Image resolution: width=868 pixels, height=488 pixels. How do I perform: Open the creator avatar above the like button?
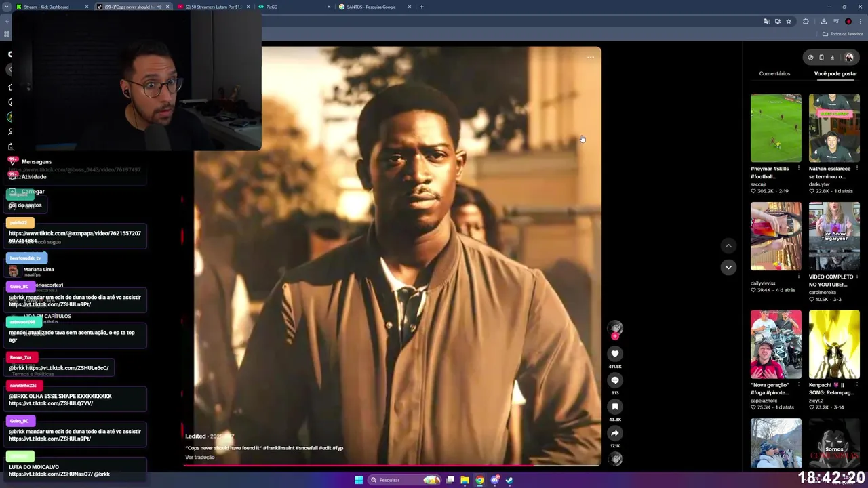[615, 328]
